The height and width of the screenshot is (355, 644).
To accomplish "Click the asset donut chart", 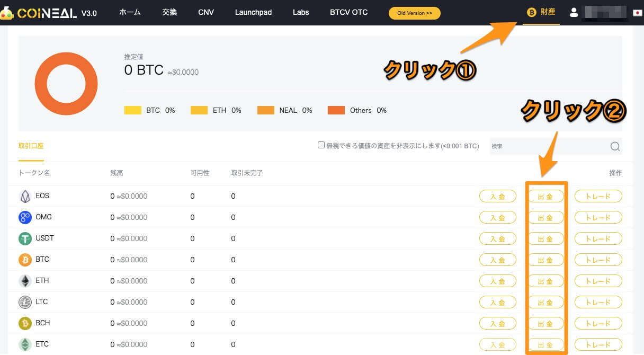I will tap(66, 84).
